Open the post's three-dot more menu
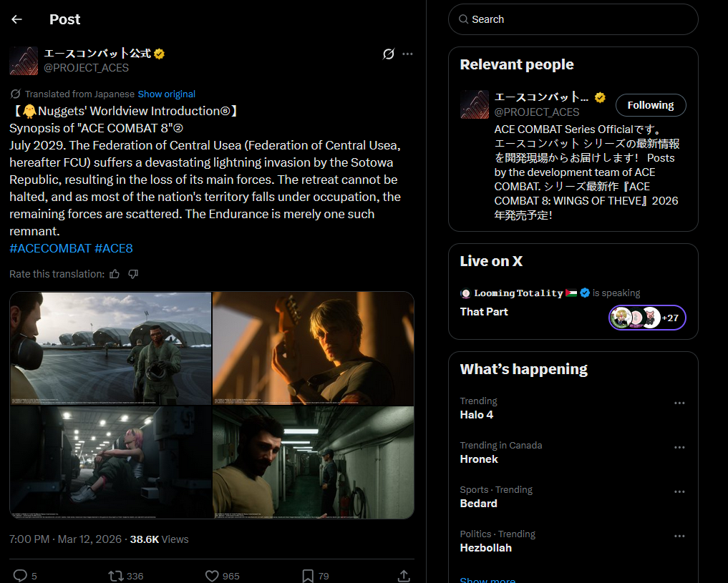The height and width of the screenshot is (583, 728). point(407,54)
